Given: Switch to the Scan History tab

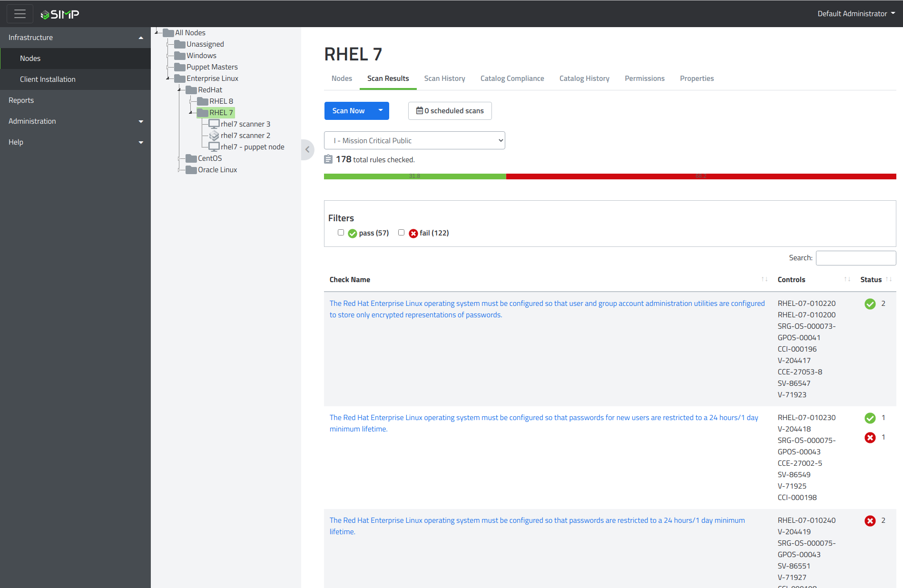Looking at the screenshot, I should [444, 78].
